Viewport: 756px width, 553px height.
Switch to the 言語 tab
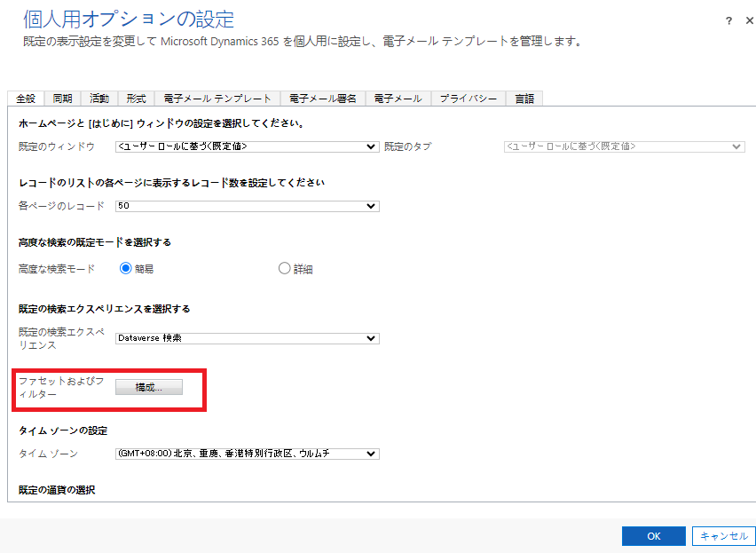tap(524, 98)
